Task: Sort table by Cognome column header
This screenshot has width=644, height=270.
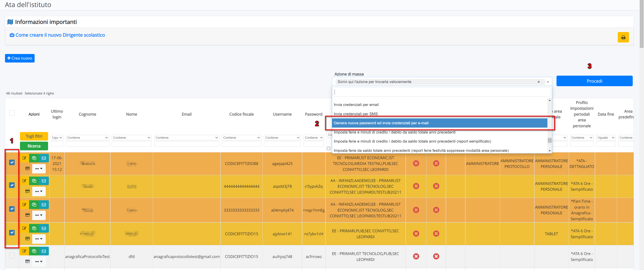Action: click(87, 114)
